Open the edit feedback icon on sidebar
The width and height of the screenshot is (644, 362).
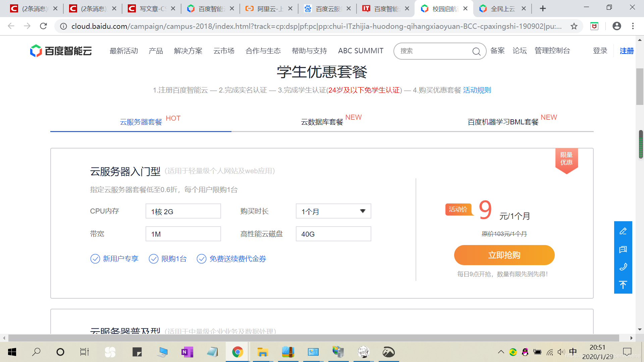tap(623, 231)
